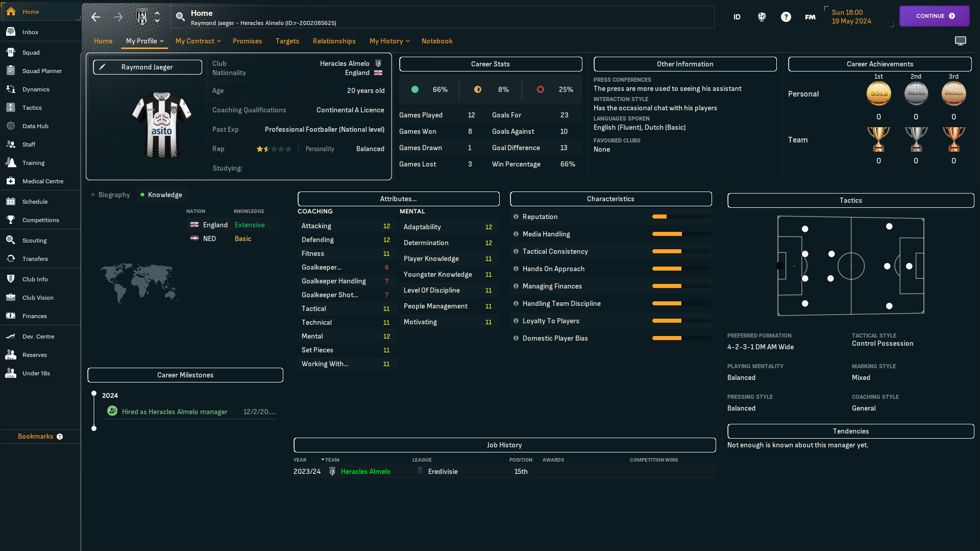The width and height of the screenshot is (980, 551).
Task: Open the Under 18s sidebar icon
Action: [11, 373]
